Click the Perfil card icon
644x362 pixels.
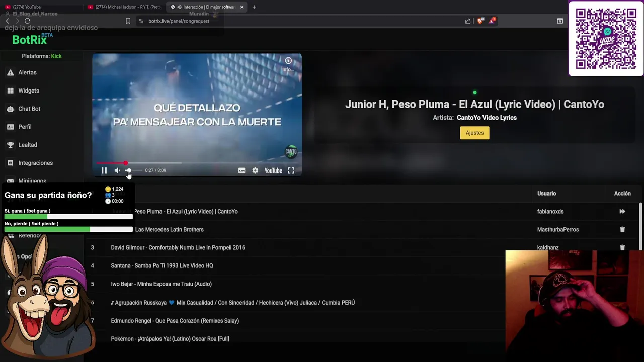point(10,127)
